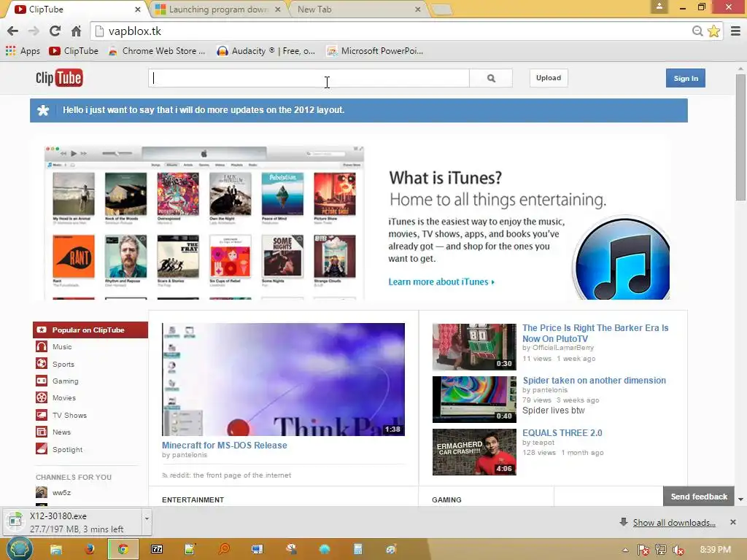This screenshot has width=747, height=560.
Task: Select Popular on ClipTube in the sidebar
Action: pyautogui.click(x=90, y=330)
